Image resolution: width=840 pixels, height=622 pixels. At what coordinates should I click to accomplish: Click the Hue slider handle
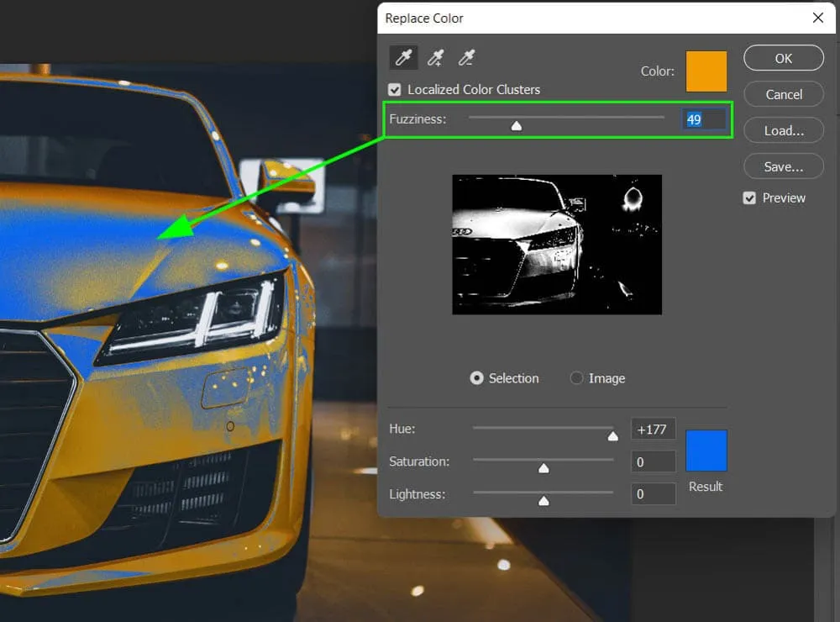point(612,435)
